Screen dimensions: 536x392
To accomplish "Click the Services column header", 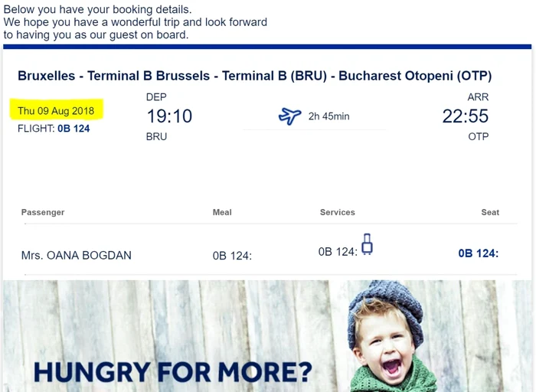I will [338, 212].
